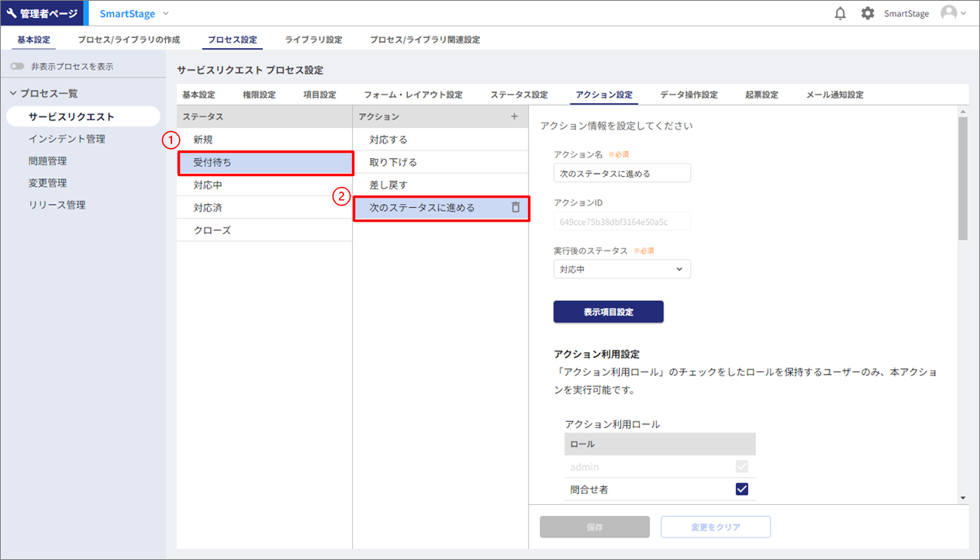Click the vertical scrollbar in settings panel

(x=963, y=178)
